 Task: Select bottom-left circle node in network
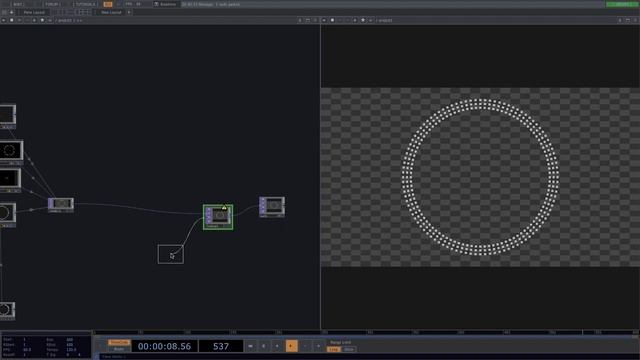(x=7, y=310)
